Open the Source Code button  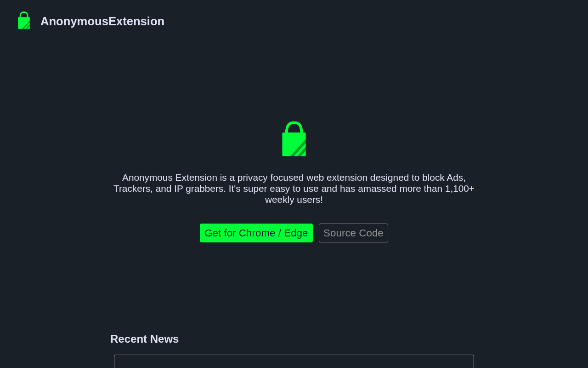353,233
